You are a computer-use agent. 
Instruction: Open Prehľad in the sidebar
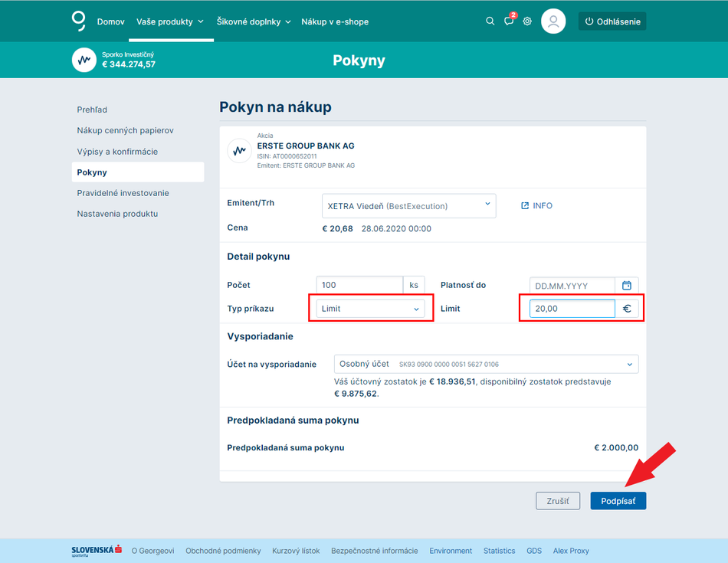click(x=92, y=110)
